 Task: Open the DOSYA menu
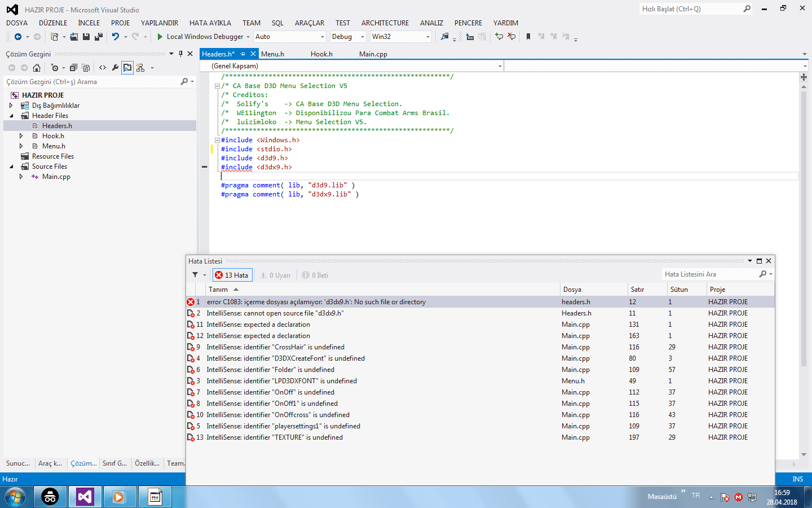(17, 23)
